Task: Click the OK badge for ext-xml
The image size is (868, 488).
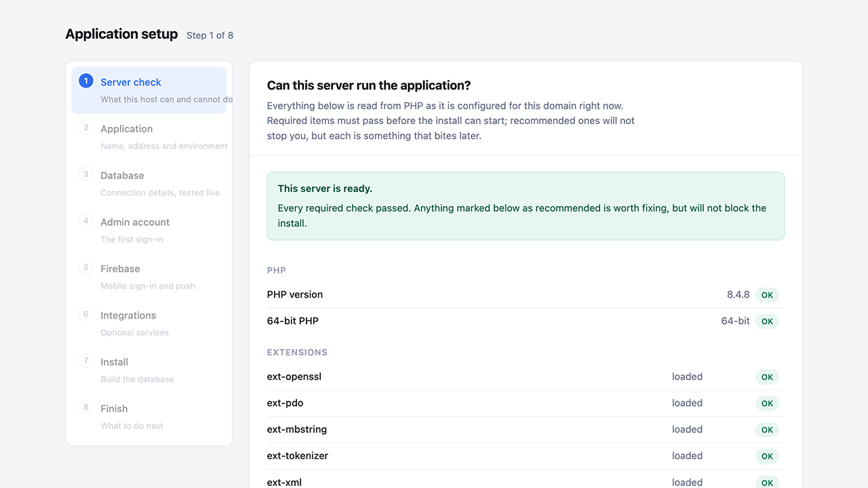Action: pos(767,483)
